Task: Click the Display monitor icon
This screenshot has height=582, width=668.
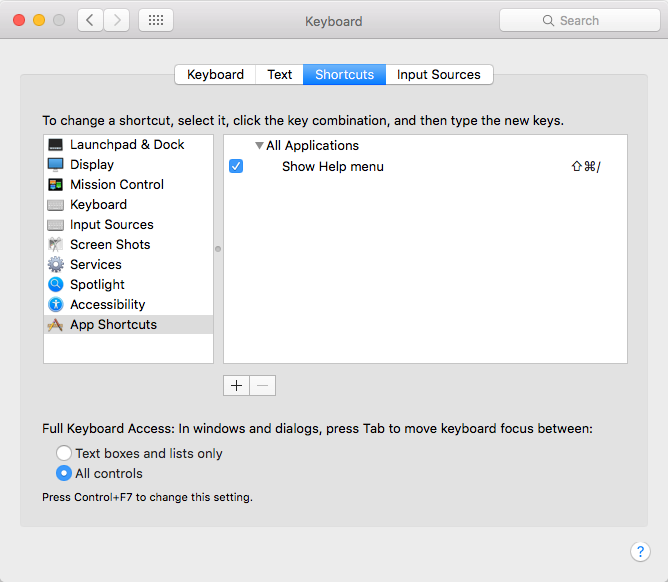Action: [x=55, y=165]
